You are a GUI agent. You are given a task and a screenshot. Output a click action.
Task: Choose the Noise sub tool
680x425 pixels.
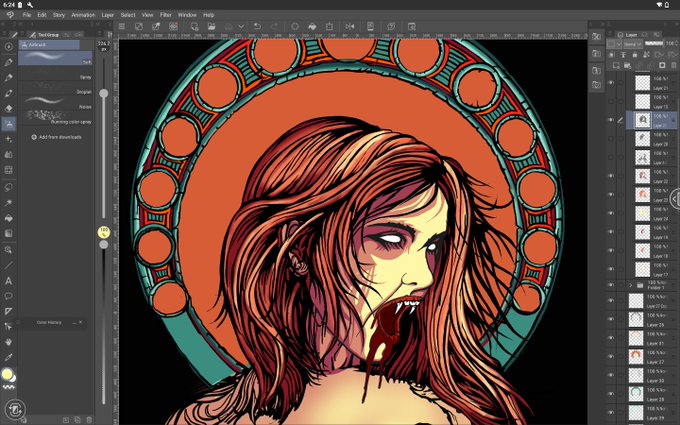coord(56,103)
